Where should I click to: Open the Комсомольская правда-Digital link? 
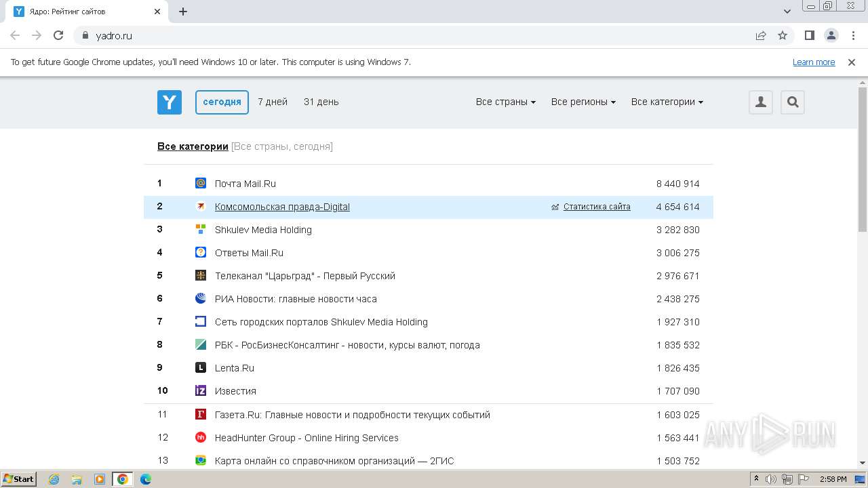click(x=282, y=207)
